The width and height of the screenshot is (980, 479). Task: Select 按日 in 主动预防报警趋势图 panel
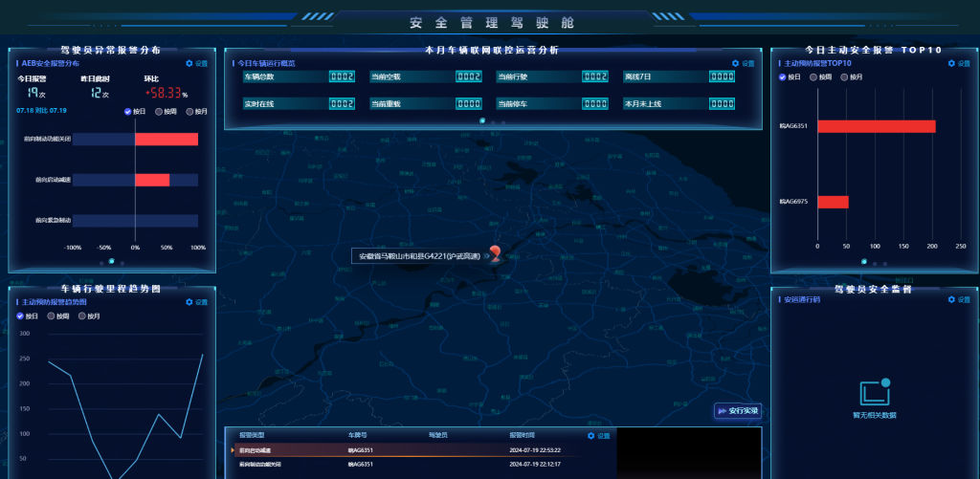tap(27, 316)
